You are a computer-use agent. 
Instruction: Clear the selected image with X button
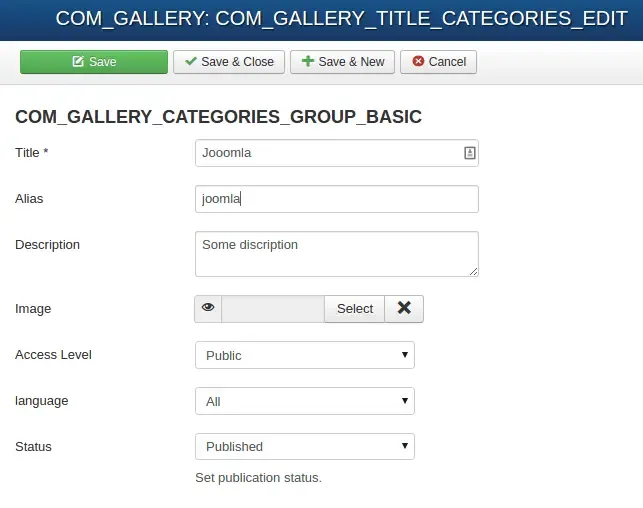(x=404, y=309)
